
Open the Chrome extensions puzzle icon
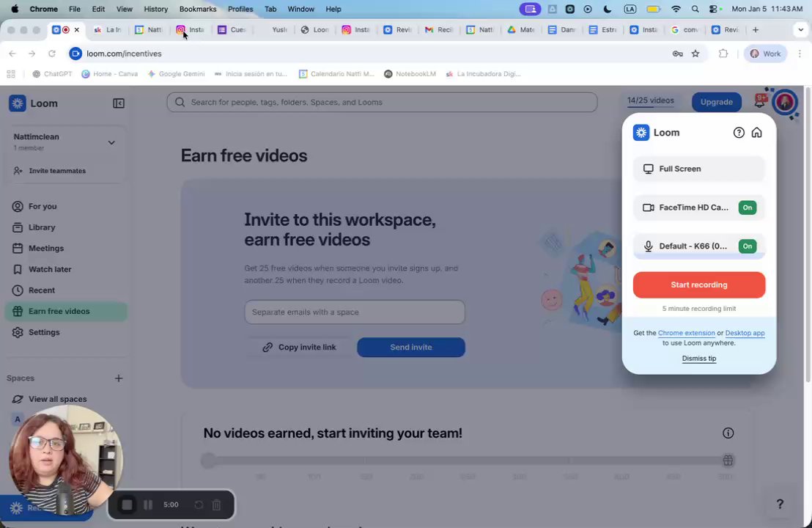point(723,54)
